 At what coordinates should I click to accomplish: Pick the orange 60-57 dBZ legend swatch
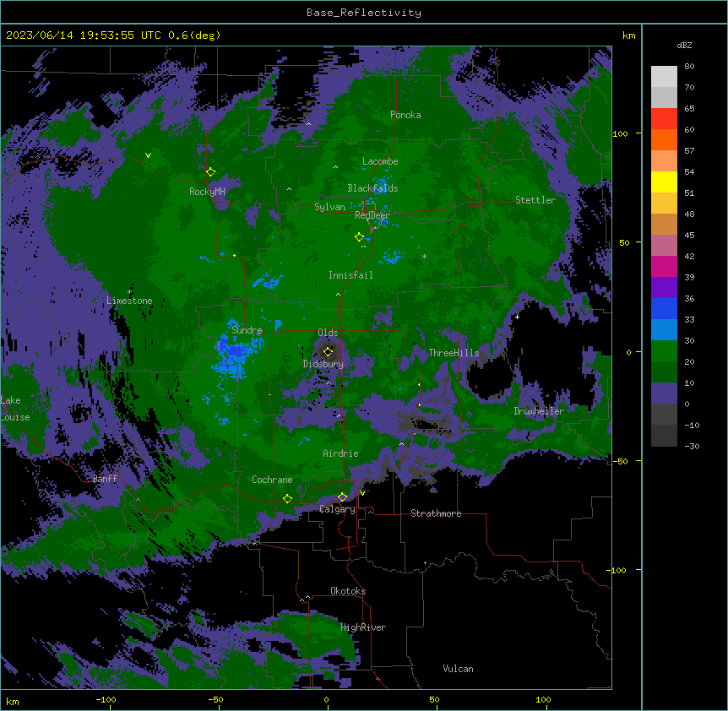click(x=664, y=140)
